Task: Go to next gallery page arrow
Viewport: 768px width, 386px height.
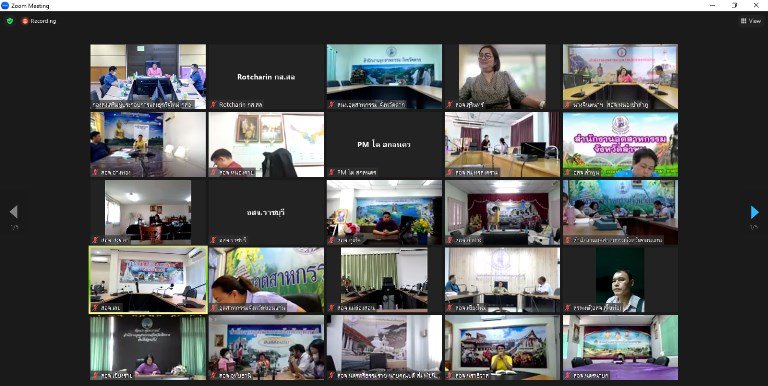Action: click(754, 212)
